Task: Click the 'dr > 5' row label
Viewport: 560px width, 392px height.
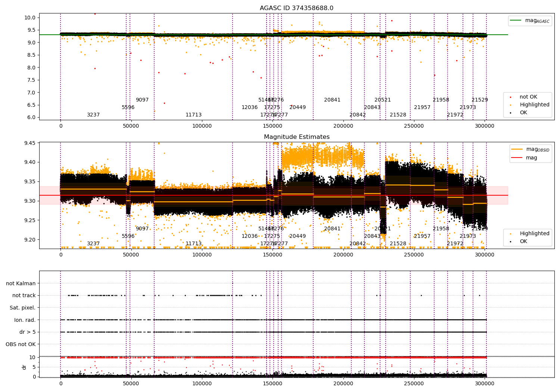Action: [28, 332]
